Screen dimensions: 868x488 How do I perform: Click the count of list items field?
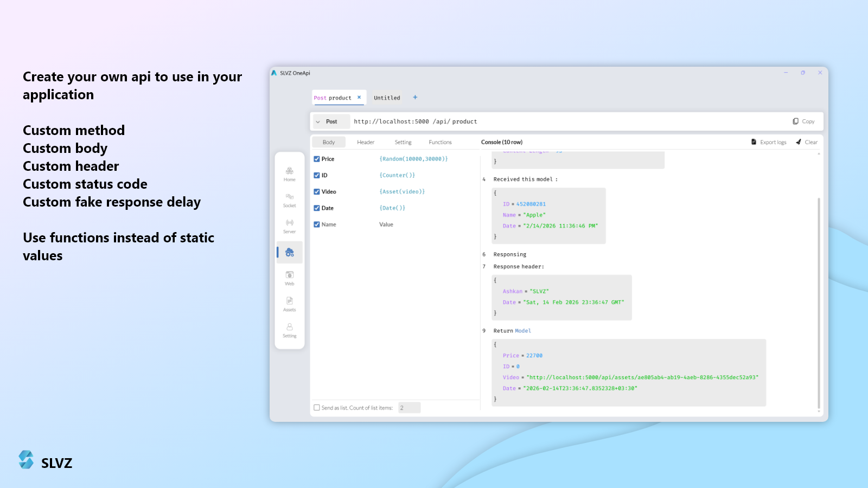409,408
